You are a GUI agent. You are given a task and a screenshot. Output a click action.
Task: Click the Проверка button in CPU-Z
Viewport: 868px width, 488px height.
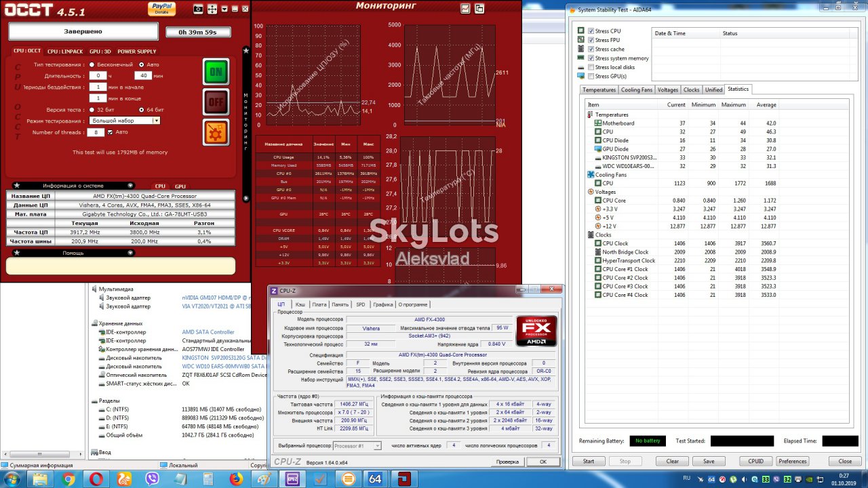(507, 462)
